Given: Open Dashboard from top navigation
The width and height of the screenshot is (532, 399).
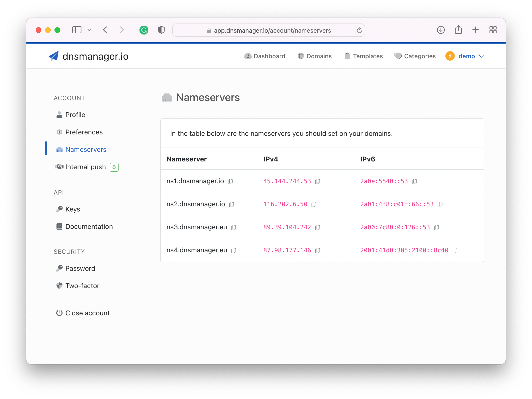Looking at the screenshot, I should point(265,56).
